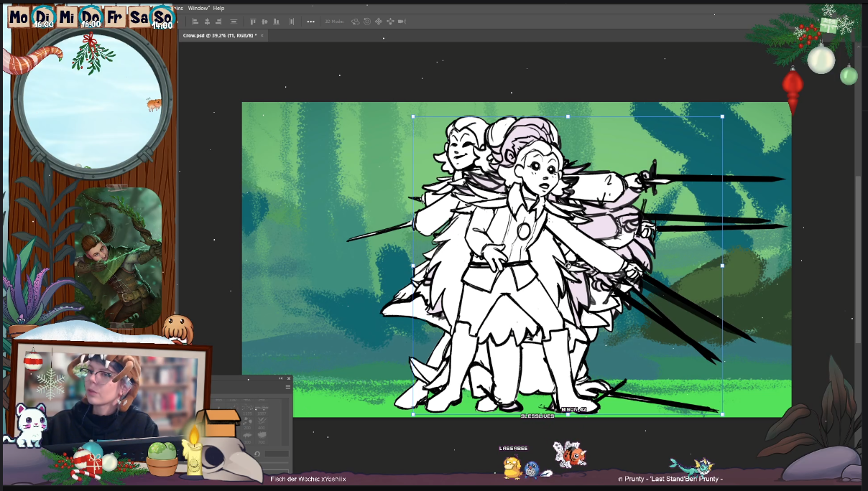Click the align bottom edges icon
Image resolution: width=868 pixels, height=491 pixels.
point(276,22)
